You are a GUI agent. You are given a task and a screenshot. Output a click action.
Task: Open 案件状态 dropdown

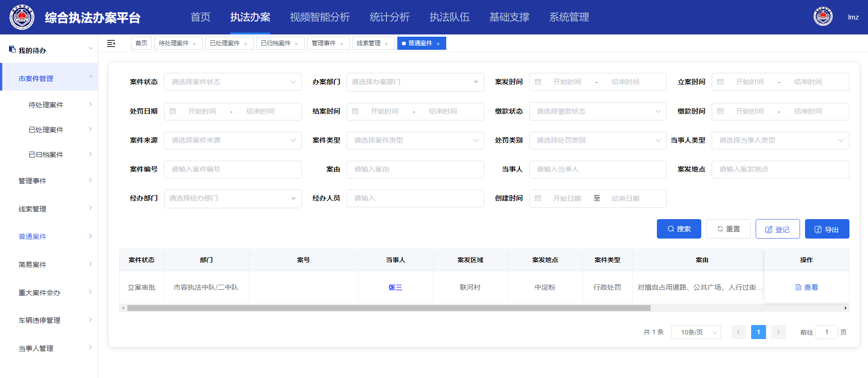tap(232, 82)
